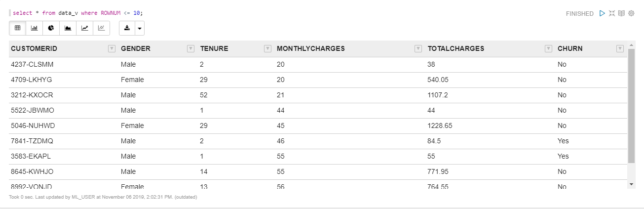Download the result data
644x209 pixels.
[x=127, y=28]
